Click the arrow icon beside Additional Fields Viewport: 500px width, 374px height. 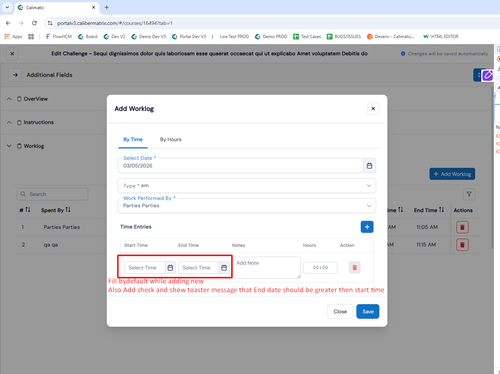tap(15, 75)
